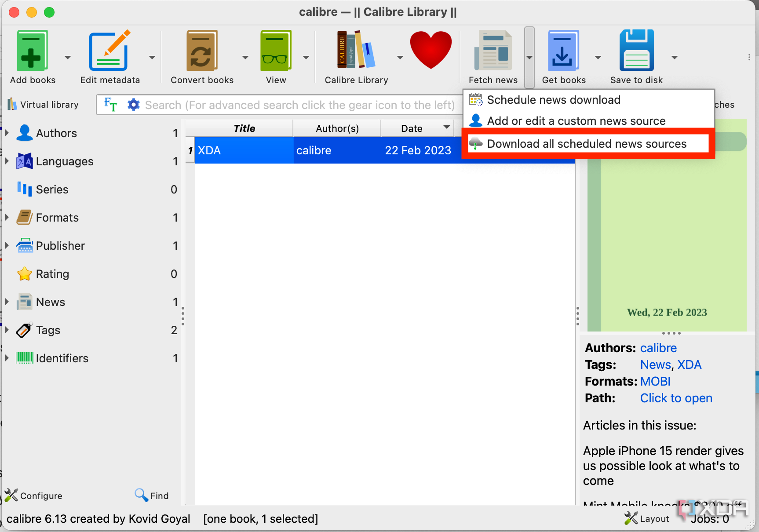Expand the Publisher category
This screenshot has width=759, height=532.
(7, 245)
